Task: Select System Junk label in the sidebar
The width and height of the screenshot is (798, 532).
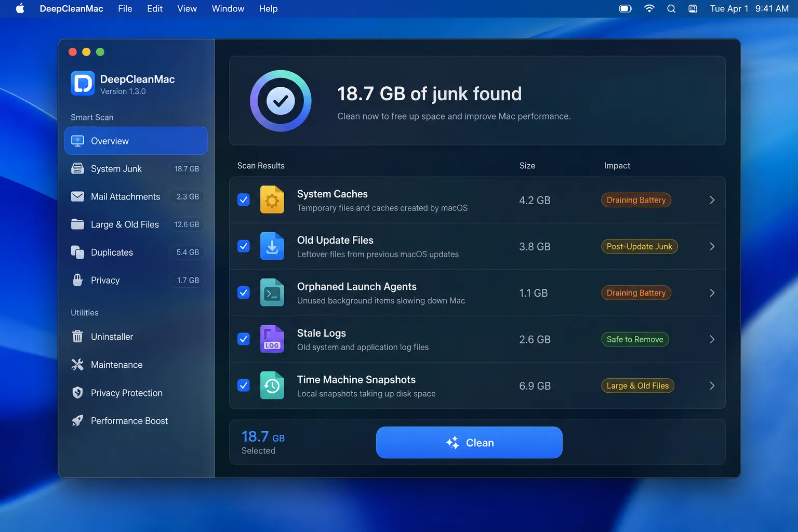Action: 116,169
